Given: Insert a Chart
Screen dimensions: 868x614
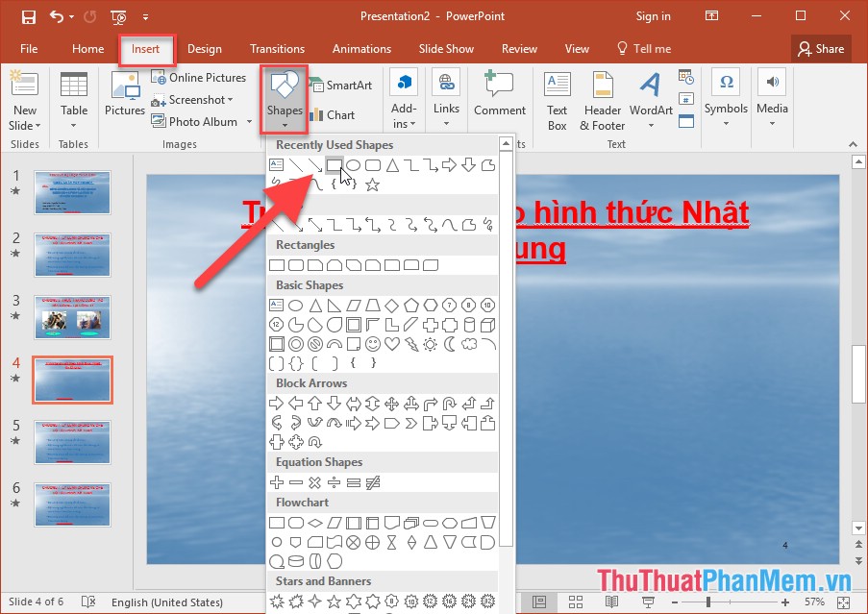Looking at the screenshot, I should (x=332, y=114).
